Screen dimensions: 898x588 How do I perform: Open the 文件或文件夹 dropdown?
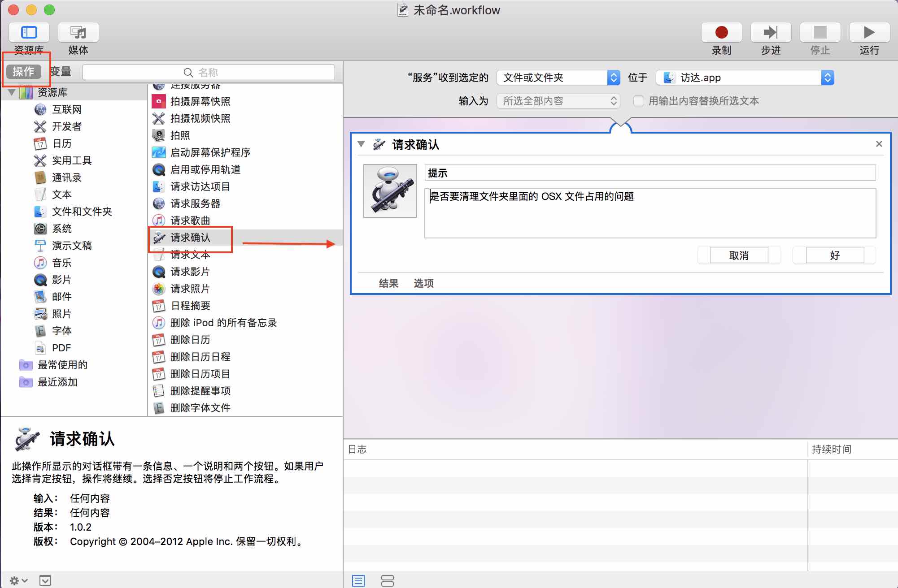pos(558,78)
